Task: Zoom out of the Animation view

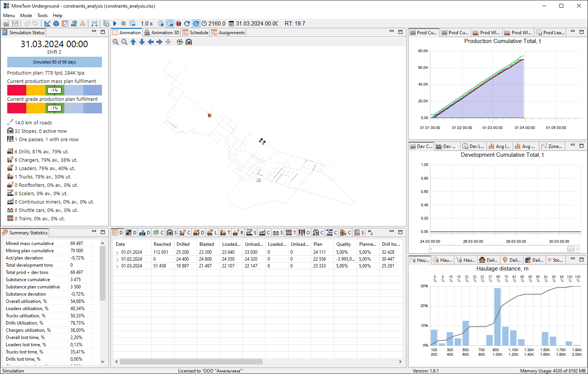Action: coord(124,42)
